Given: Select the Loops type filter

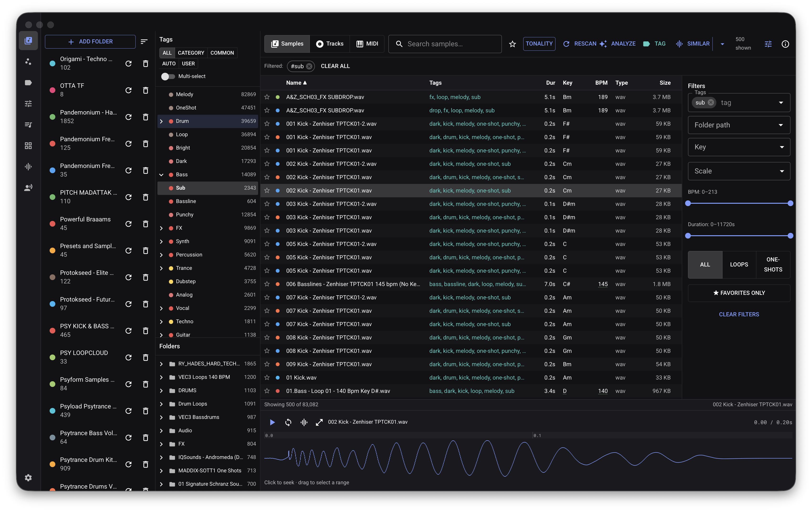Looking at the screenshot, I should coord(739,264).
